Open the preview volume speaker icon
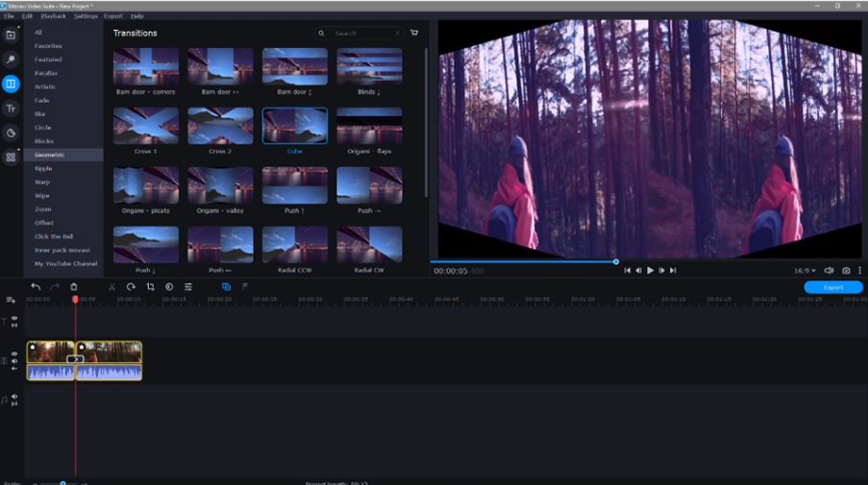This screenshot has height=485, width=868. pos(829,271)
